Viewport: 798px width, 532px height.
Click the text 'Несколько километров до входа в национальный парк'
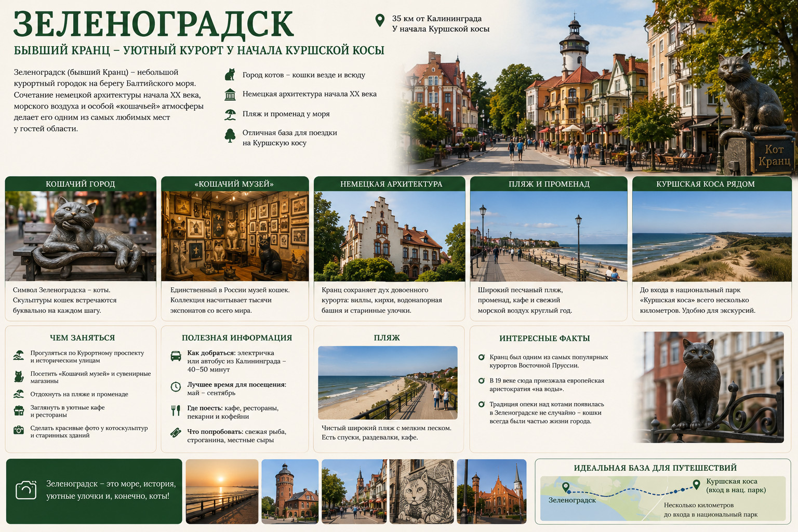pos(710,510)
